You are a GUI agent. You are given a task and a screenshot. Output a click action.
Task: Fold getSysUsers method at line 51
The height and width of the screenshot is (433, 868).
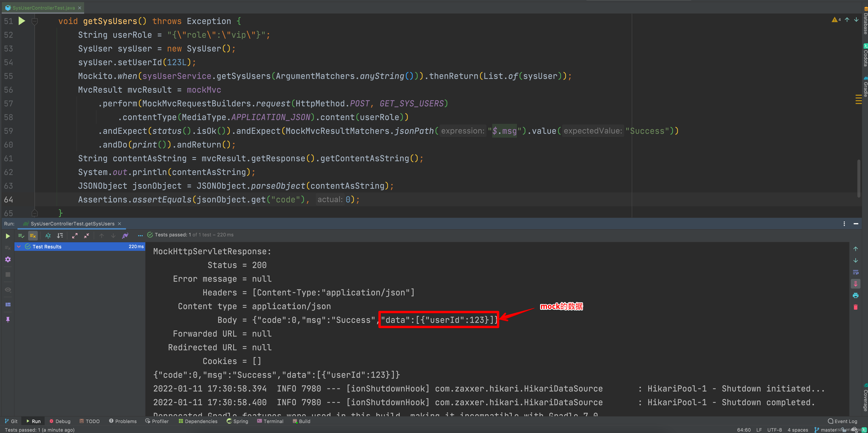[34, 21]
